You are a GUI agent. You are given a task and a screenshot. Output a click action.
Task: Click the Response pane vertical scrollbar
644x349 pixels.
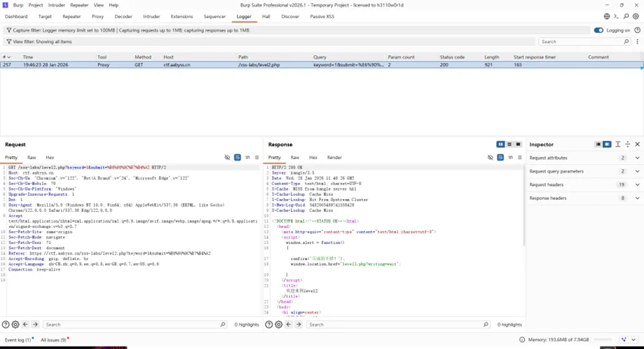pos(524,206)
